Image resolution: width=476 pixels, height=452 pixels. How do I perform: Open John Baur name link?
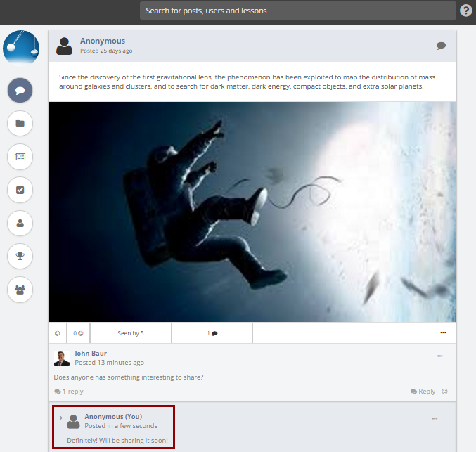[x=91, y=354]
